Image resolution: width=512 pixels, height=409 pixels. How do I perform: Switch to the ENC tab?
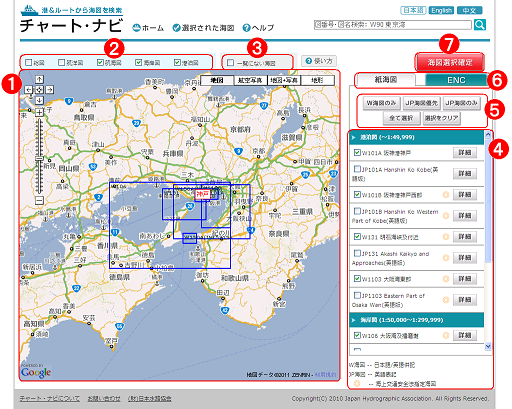coord(456,80)
